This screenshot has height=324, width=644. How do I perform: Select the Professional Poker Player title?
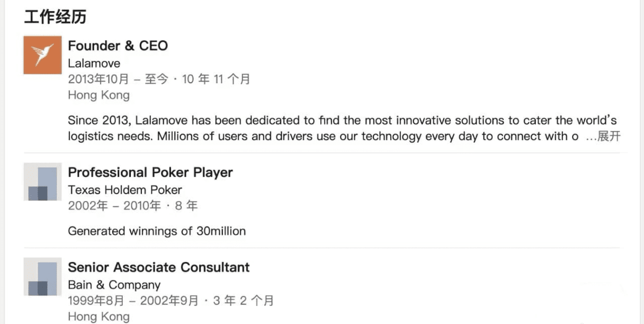pyautogui.click(x=150, y=172)
